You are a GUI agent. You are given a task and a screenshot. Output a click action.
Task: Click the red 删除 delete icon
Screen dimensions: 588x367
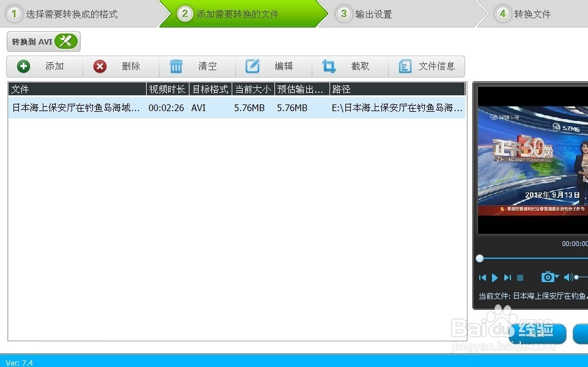coord(100,66)
